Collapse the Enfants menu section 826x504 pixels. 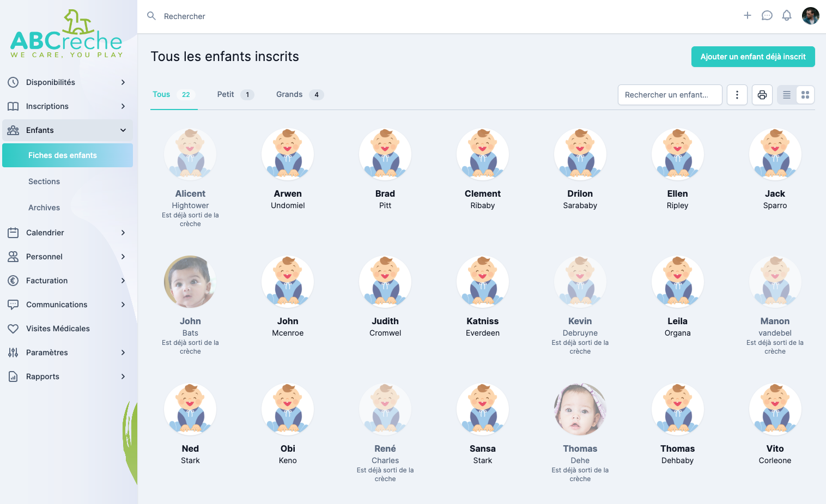[x=123, y=130]
